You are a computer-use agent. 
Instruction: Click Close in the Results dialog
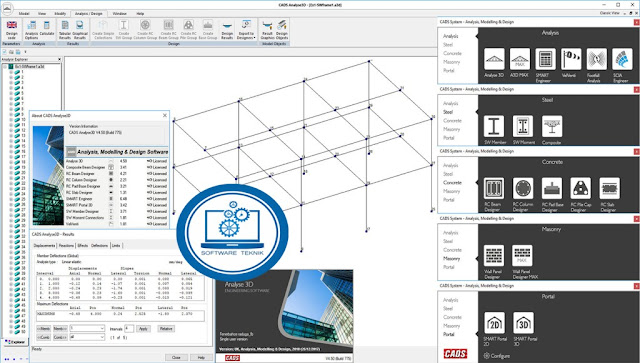click(x=176, y=357)
